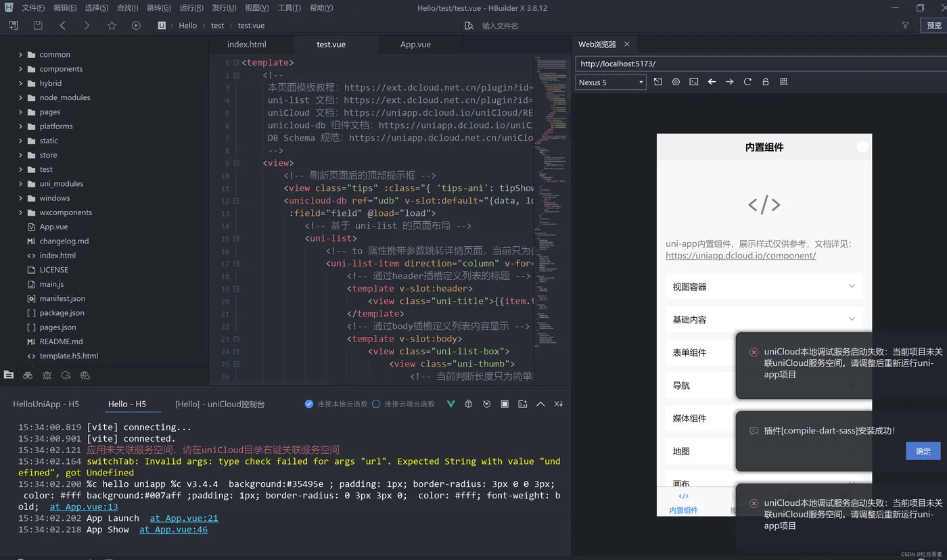Expand the 视图容器 section in preview

(764, 287)
